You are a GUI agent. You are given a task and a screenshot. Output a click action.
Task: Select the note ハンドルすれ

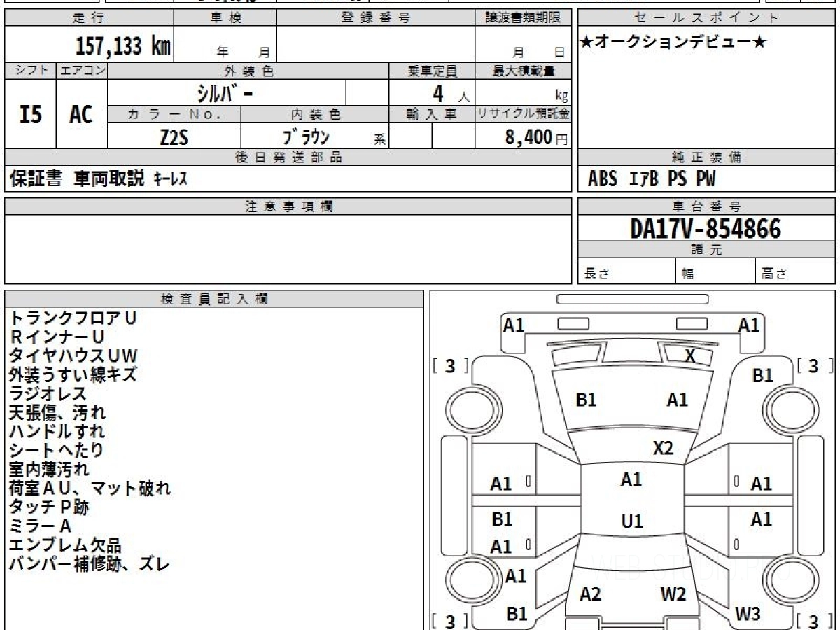(57, 431)
